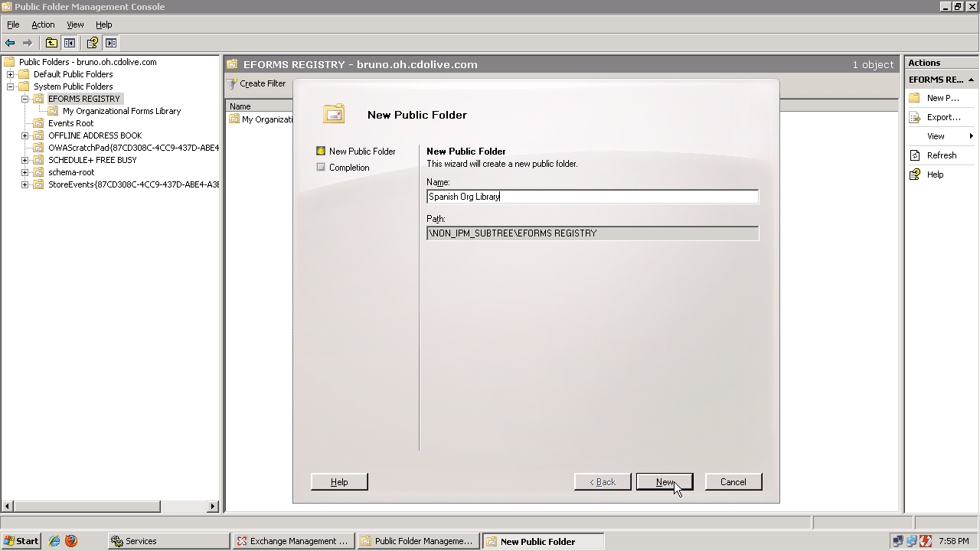Click the grey Forward arrow in toolbar
The height and width of the screenshot is (551, 980).
28,43
